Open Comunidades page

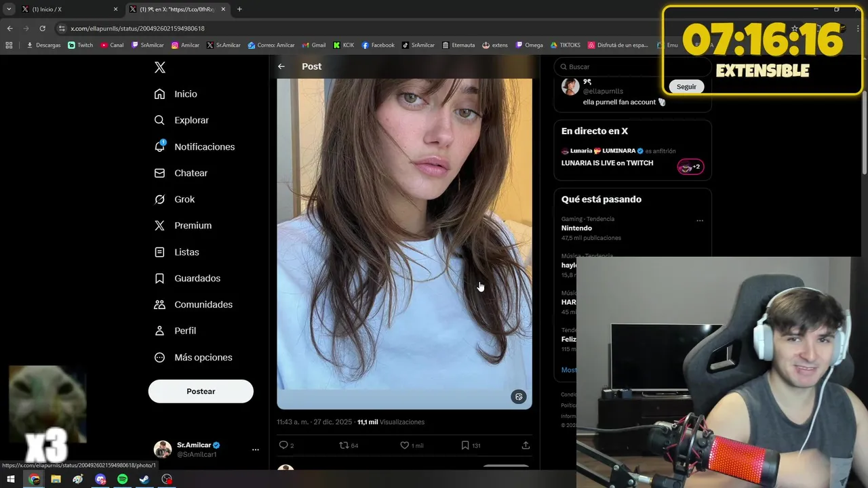pos(194,304)
